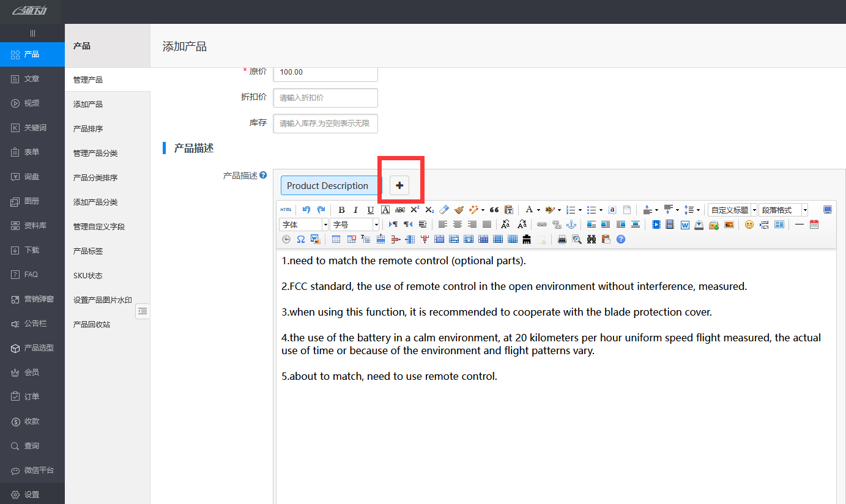This screenshot has width=846, height=504.
Task: Open the 字号 font size dropdown
Action: pyautogui.click(x=355, y=224)
